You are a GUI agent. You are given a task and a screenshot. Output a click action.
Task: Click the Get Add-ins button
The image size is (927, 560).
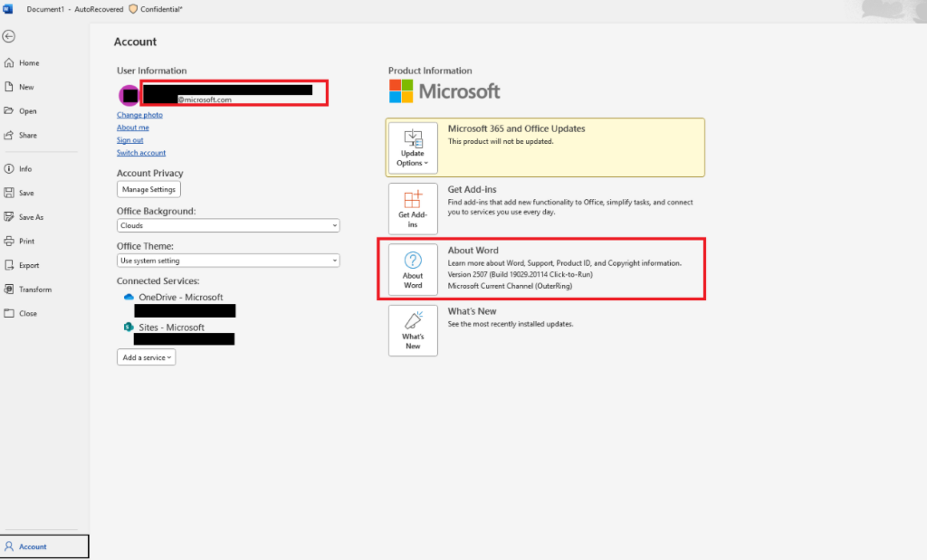413,208
